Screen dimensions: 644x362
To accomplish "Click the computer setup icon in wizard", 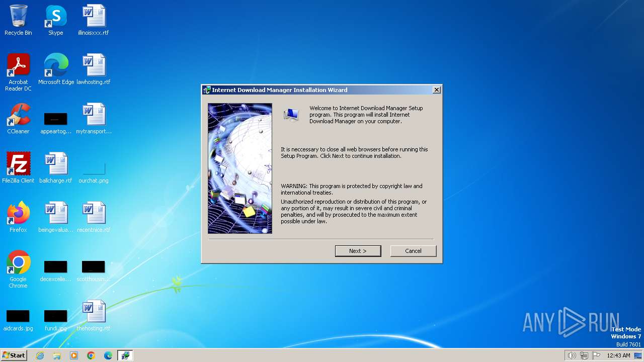I will click(291, 115).
